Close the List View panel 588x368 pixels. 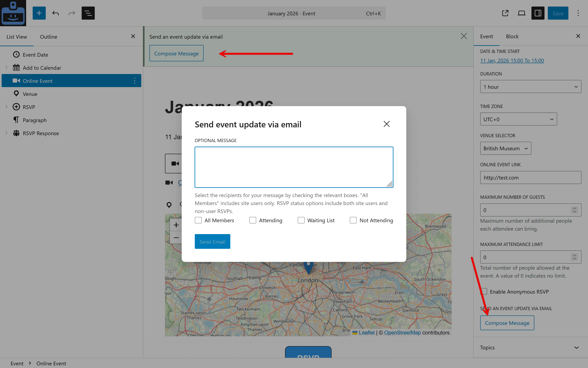coord(133,36)
